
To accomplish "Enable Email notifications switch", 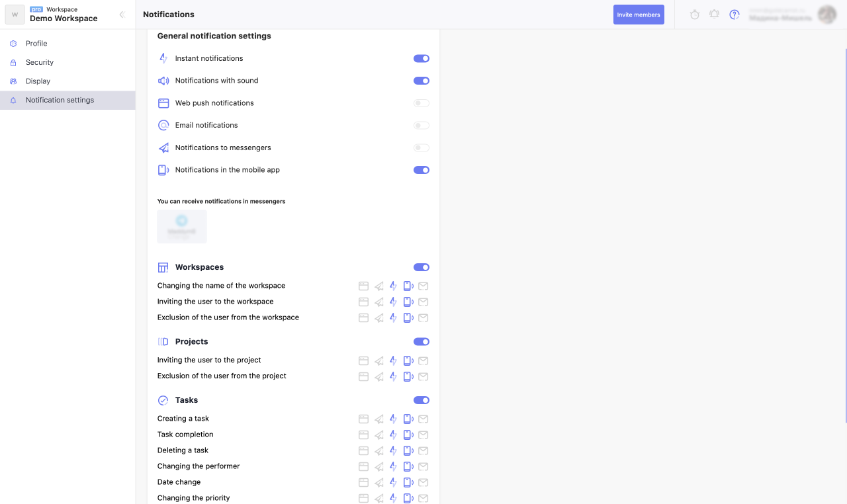I will point(422,126).
